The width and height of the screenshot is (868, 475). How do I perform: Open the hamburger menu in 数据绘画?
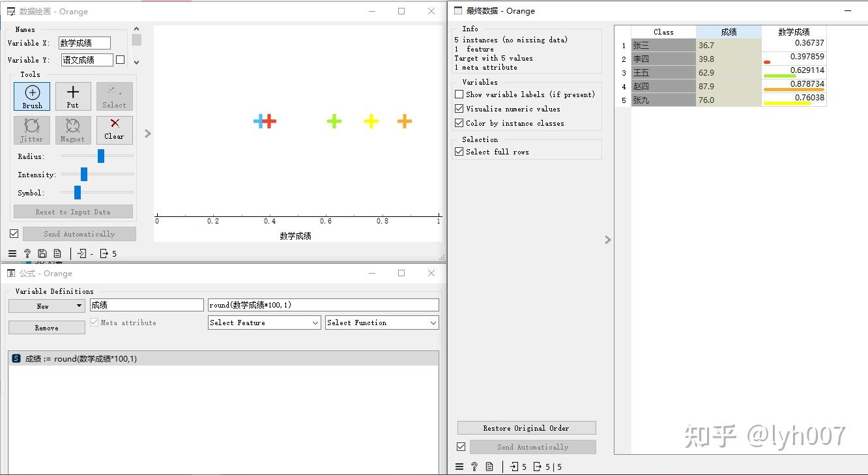[x=12, y=253]
